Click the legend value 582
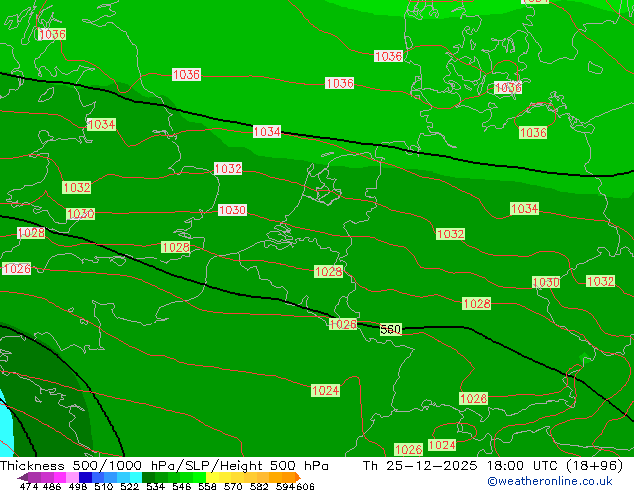The height and width of the screenshot is (490, 634). (259, 486)
